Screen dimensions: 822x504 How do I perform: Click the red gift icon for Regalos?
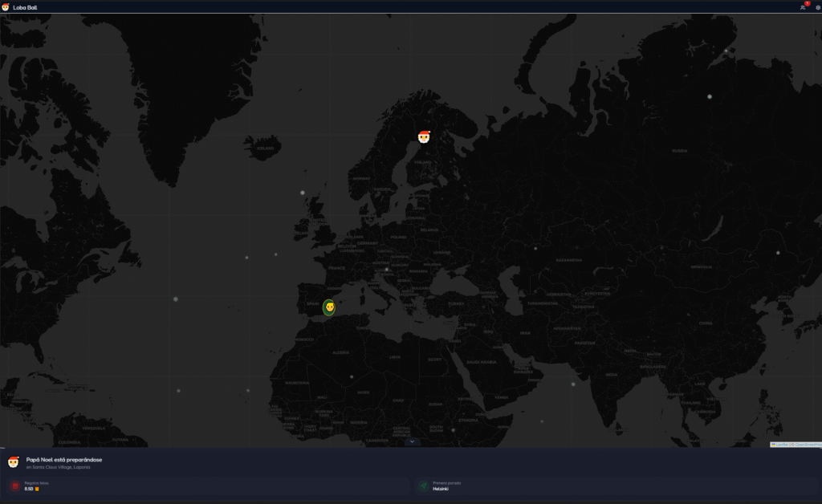point(14,486)
